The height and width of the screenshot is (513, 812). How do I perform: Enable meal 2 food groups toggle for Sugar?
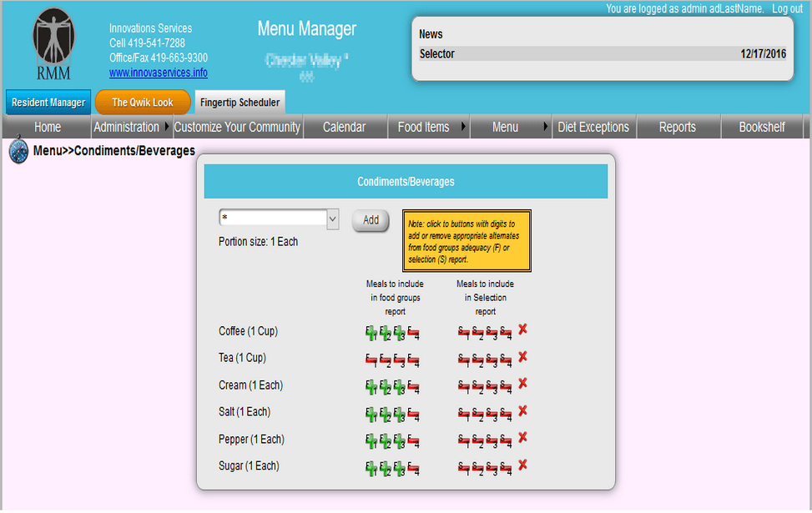(x=385, y=465)
